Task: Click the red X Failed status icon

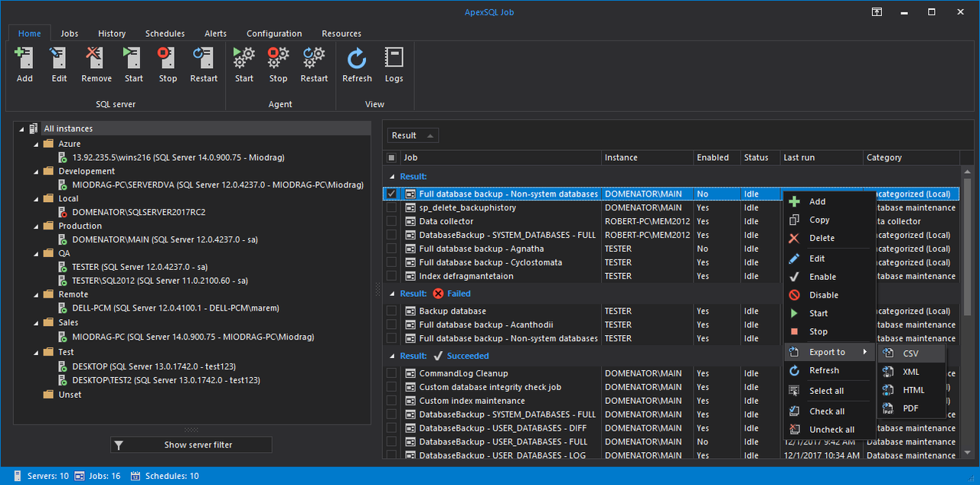Action: pyautogui.click(x=438, y=293)
